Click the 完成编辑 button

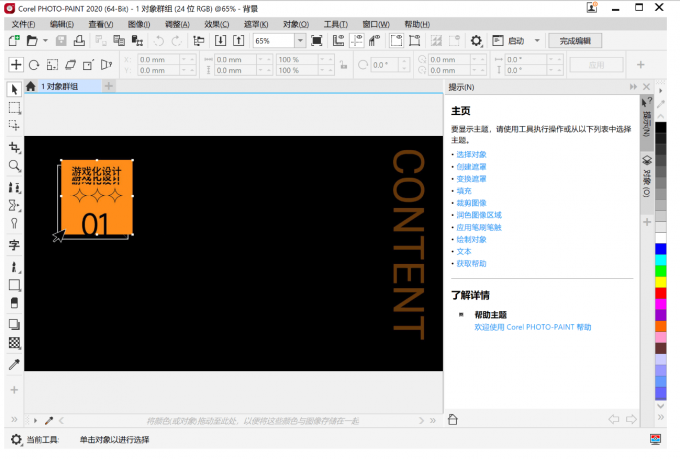(x=575, y=41)
